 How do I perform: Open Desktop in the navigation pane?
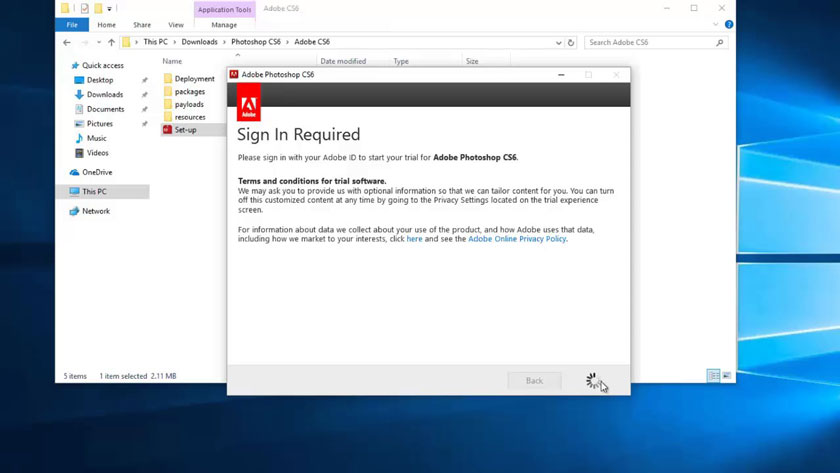[x=100, y=80]
